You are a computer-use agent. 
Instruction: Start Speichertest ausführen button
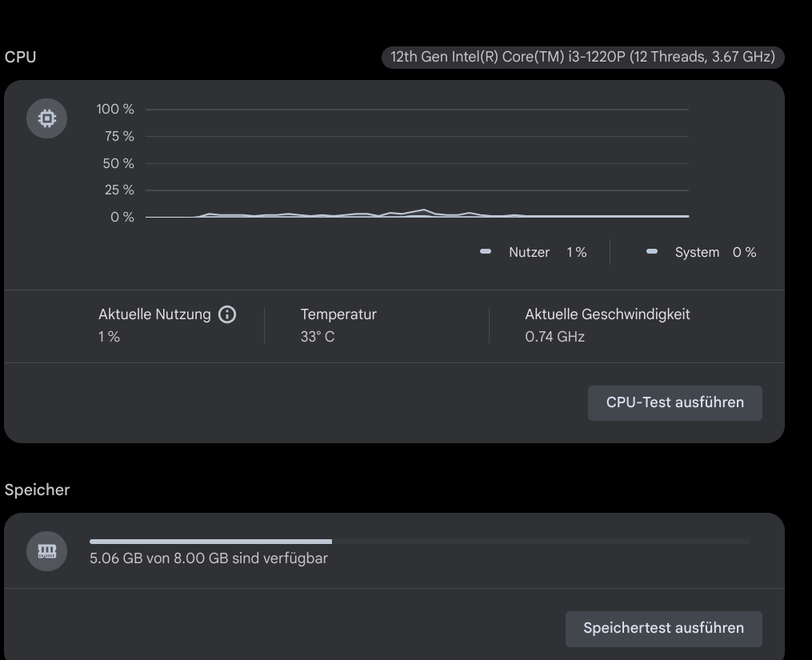coord(663,628)
